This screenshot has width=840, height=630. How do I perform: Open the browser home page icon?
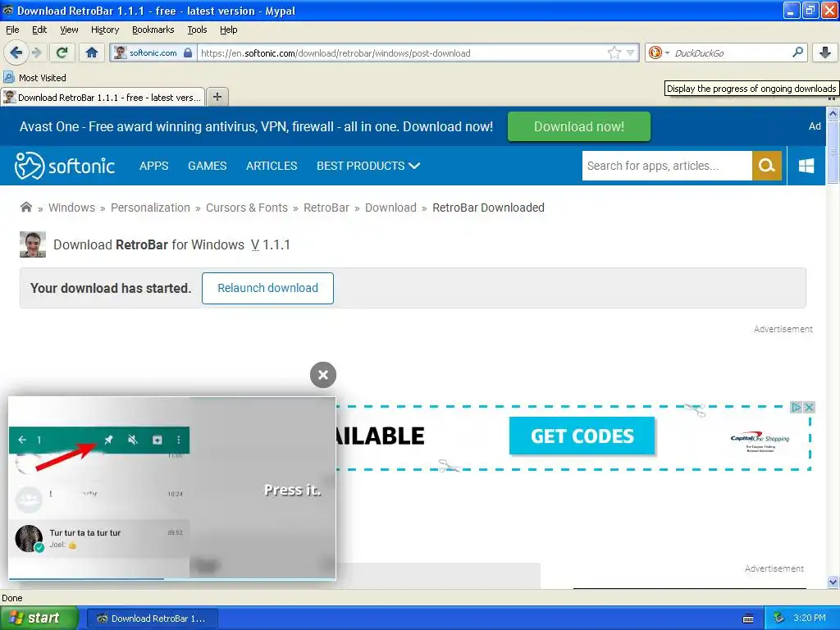coord(92,52)
